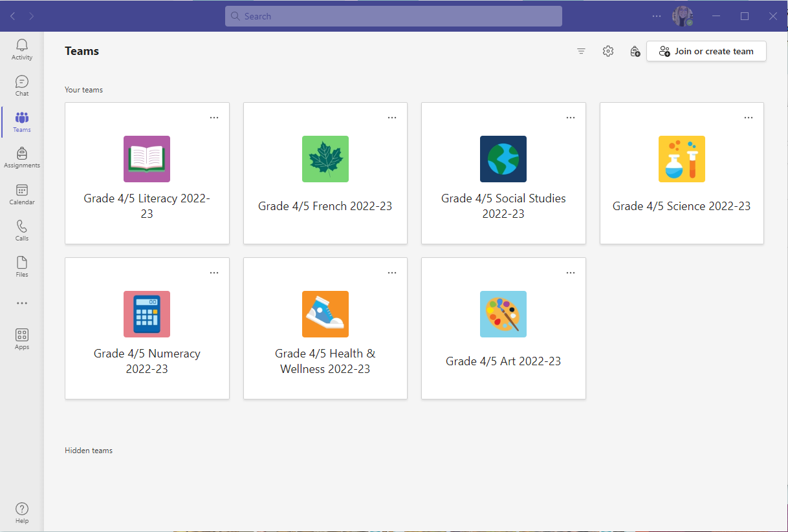Screen dimensions: 788x532
Task: Open manage teams gear icon
Action: (607, 52)
